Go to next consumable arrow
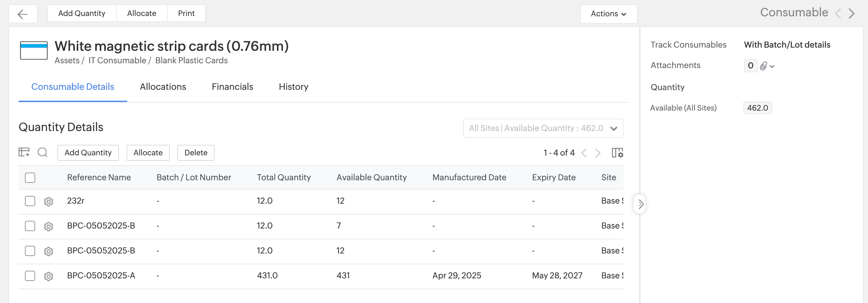This screenshot has width=868, height=303. 851,13
